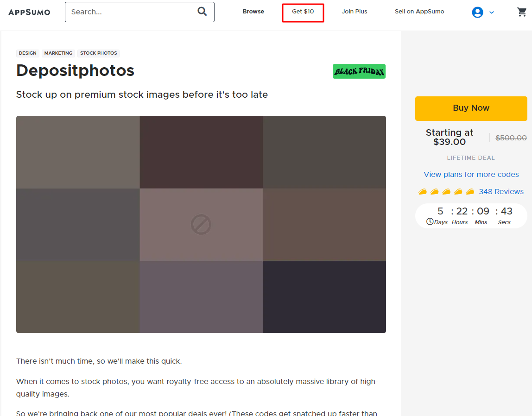This screenshot has height=416, width=532.
Task: Read the 348 Reviews link
Action: point(501,192)
